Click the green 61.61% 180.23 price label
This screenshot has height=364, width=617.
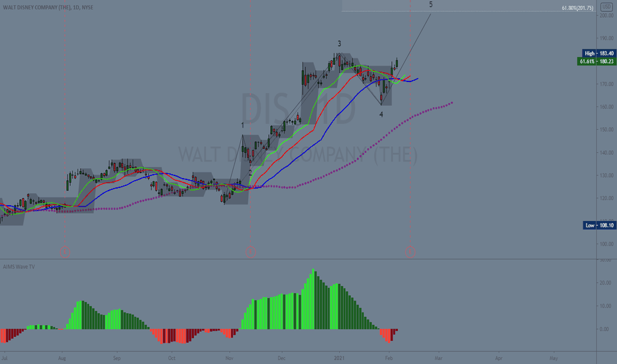coord(596,62)
